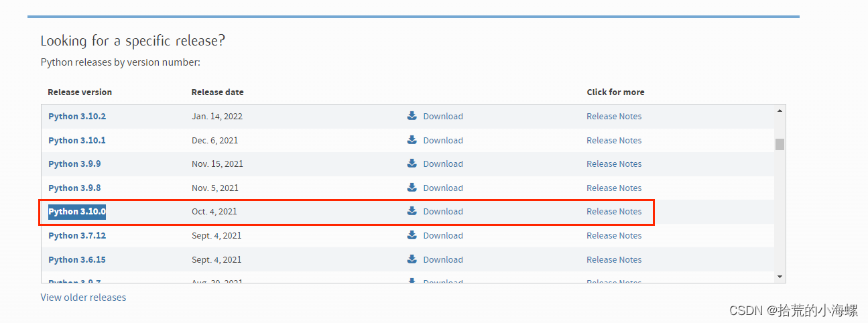Click the date Nov. 15, 2021
The height and width of the screenshot is (323, 868).
[217, 164]
